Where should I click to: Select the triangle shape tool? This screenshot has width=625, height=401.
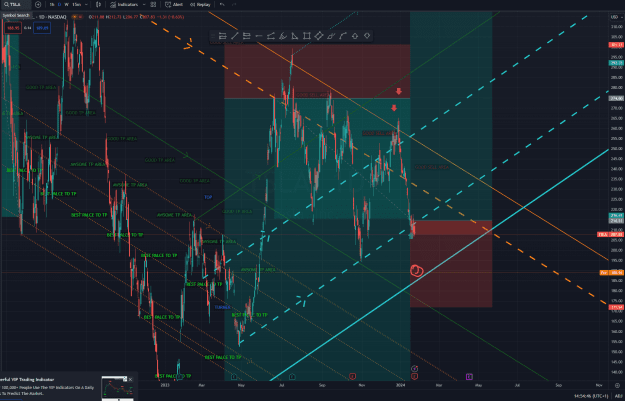coord(295,36)
